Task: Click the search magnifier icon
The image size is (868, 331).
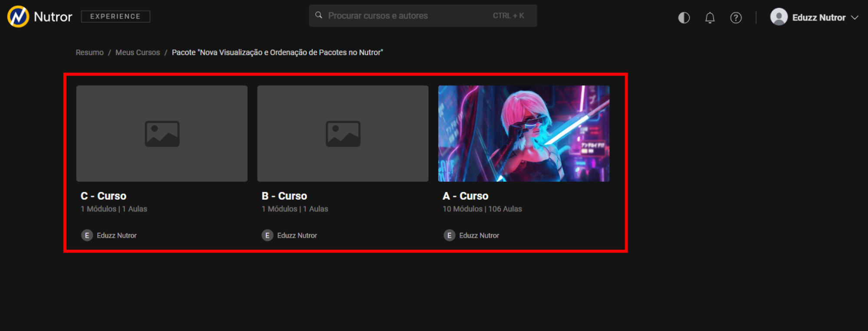Action: tap(319, 16)
